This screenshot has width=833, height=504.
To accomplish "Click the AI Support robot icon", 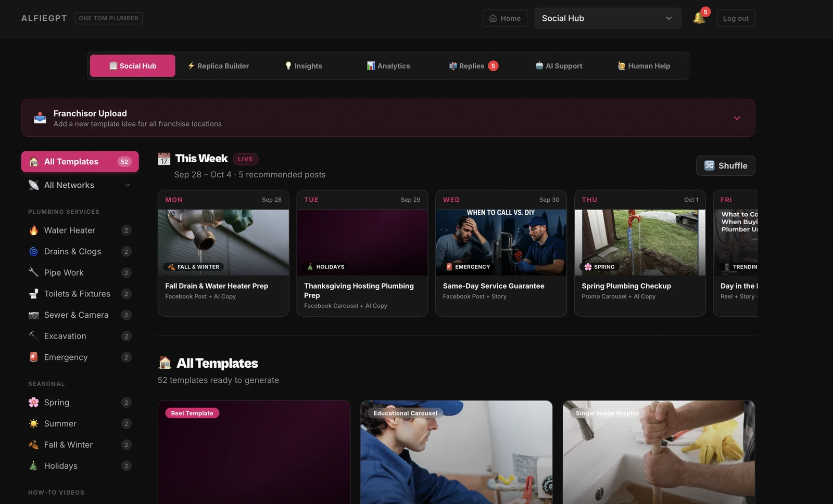I will pos(539,66).
